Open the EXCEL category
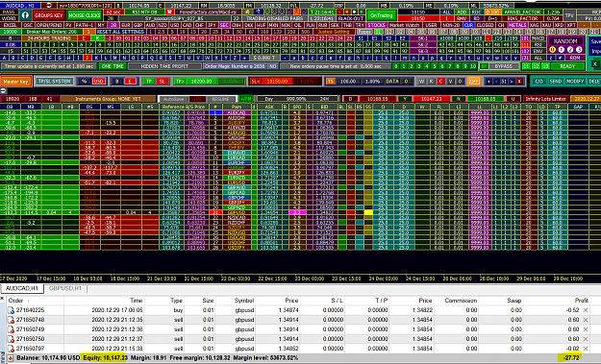601x364 pixels. (10, 25)
